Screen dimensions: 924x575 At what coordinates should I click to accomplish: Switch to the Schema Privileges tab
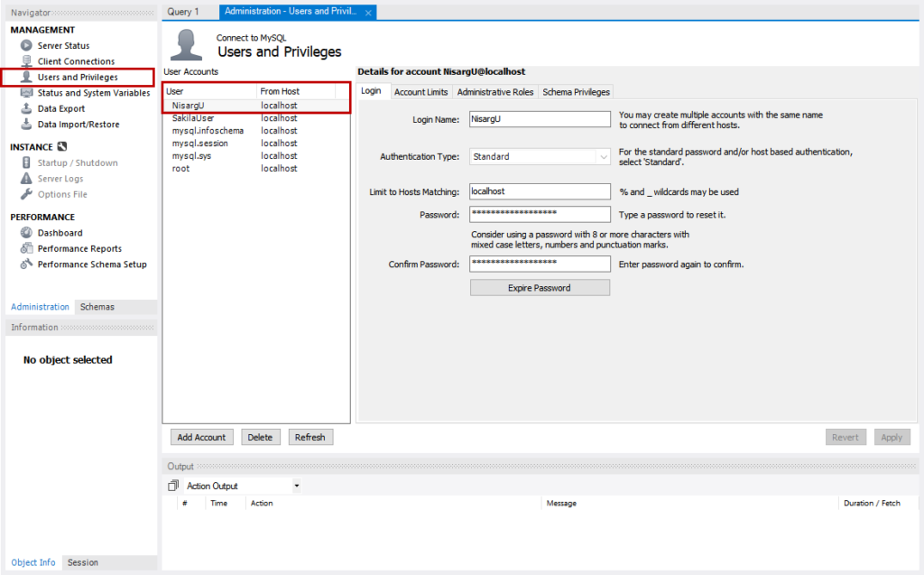pos(577,92)
